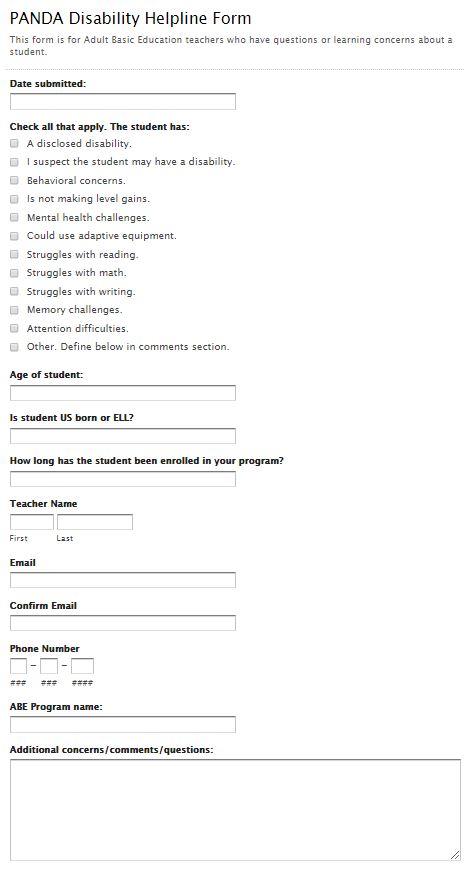Enable the Behavioral concerns checkbox
This screenshot has height=871, width=470.
14,181
